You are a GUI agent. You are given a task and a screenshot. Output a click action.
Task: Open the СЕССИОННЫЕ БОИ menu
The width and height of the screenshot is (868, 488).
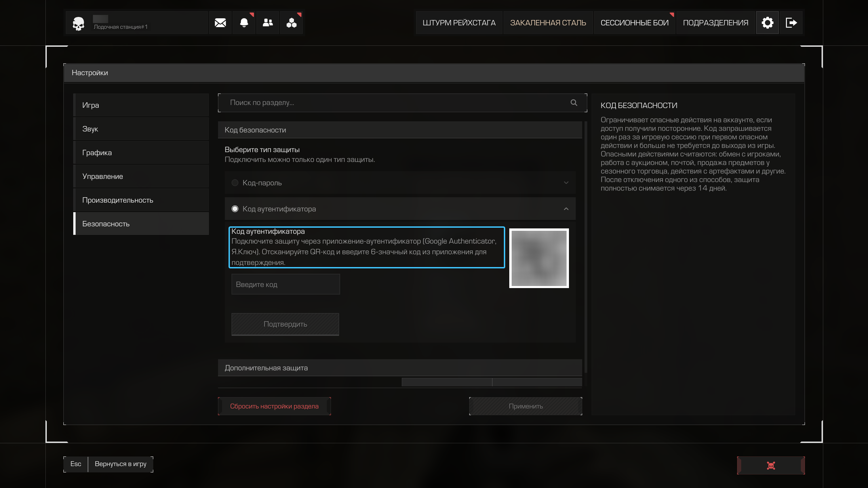coord(634,23)
